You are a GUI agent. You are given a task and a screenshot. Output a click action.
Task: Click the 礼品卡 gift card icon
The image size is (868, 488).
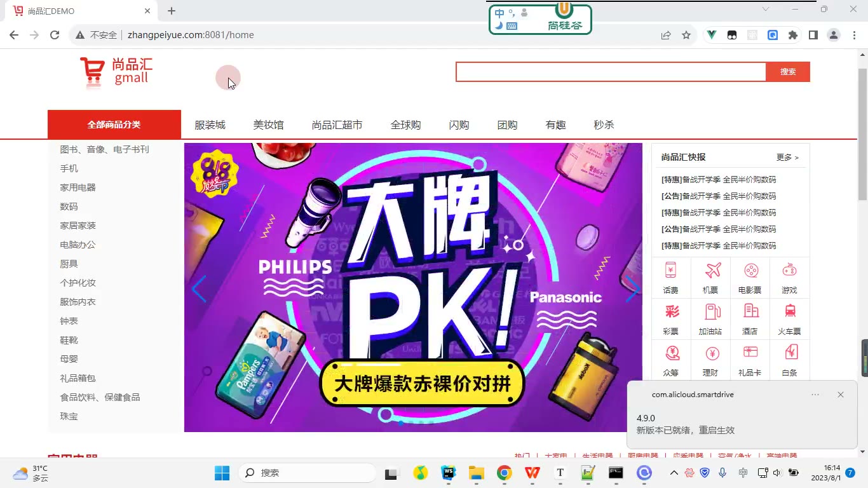pos(750,352)
